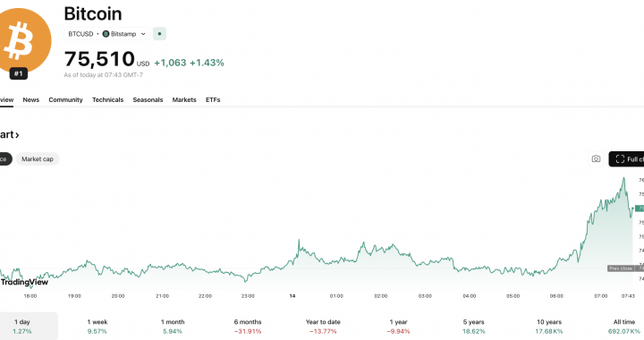
Task: Open the BTCUSD Bitstamp symbol dropdown
Action: pos(106,34)
